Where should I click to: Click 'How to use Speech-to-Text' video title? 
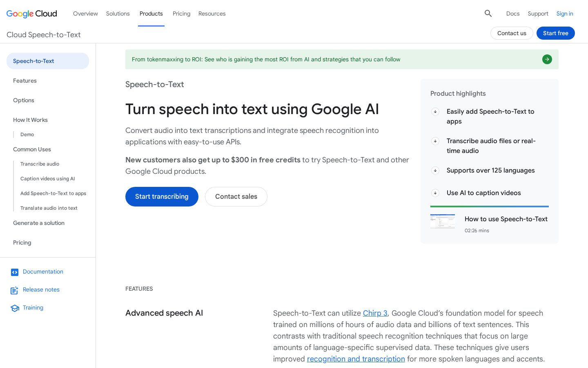[506, 219]
